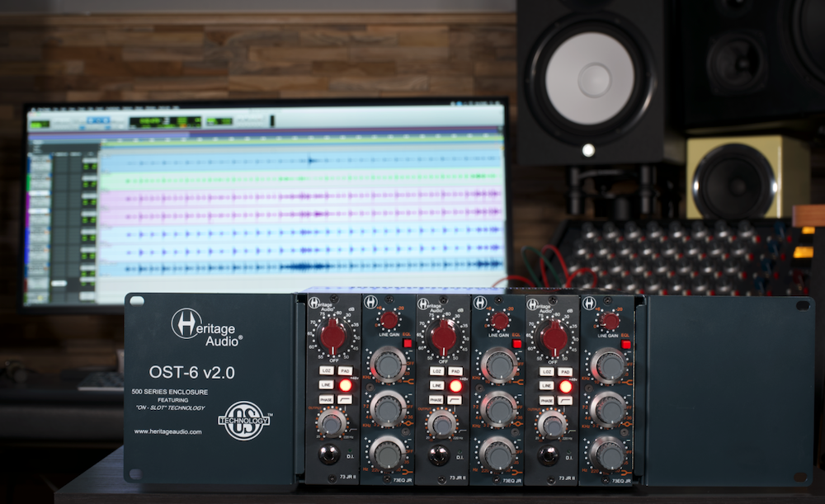Screen dimensions: 825x504
Task: Flip PHASE on the right 73 JR II
Action: (x=547, y=401)
